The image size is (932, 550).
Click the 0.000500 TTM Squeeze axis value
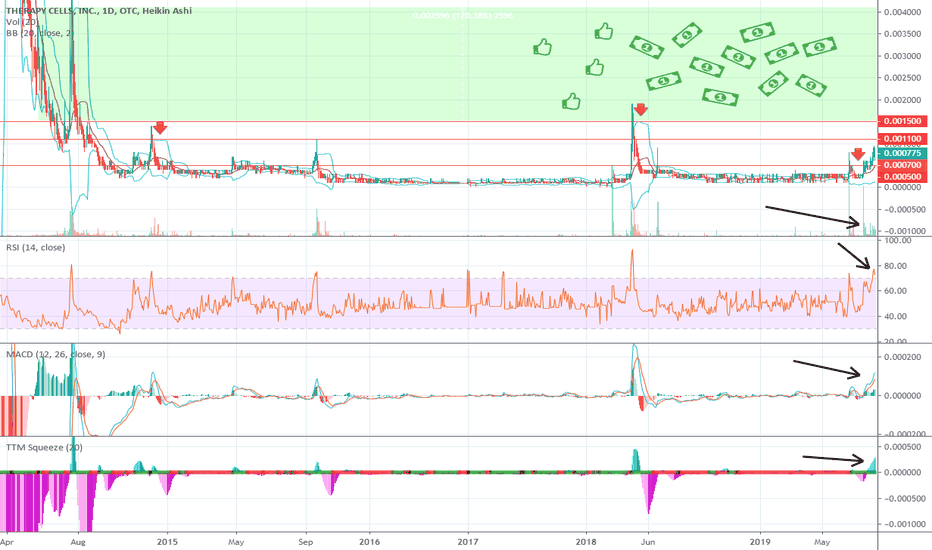point(905,447)
